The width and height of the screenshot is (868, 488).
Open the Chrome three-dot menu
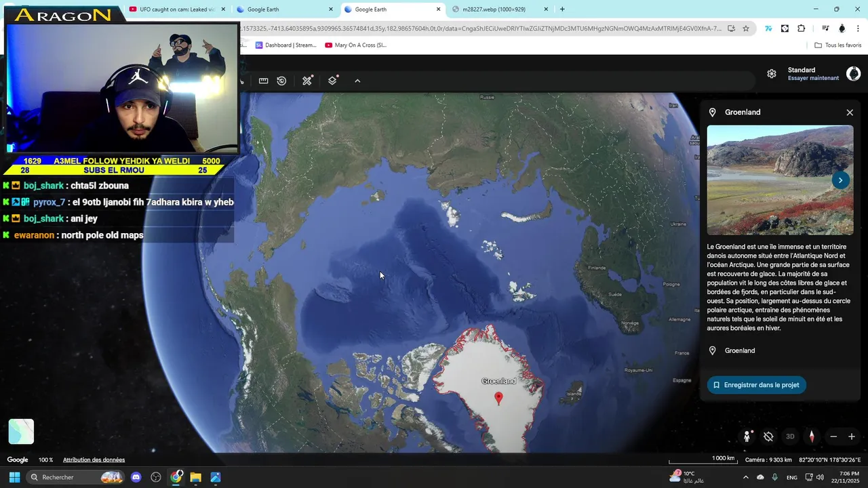[x=859, y=28]
